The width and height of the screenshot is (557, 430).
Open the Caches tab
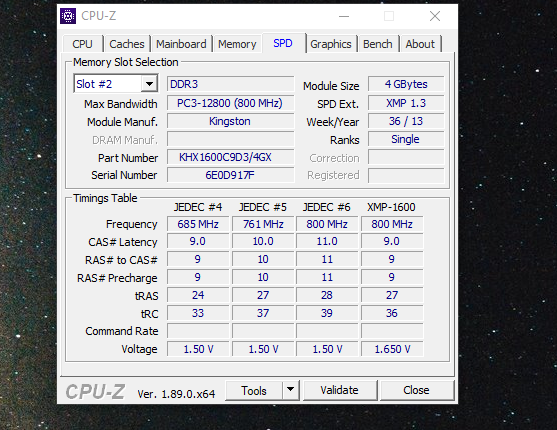pos(127,44)
